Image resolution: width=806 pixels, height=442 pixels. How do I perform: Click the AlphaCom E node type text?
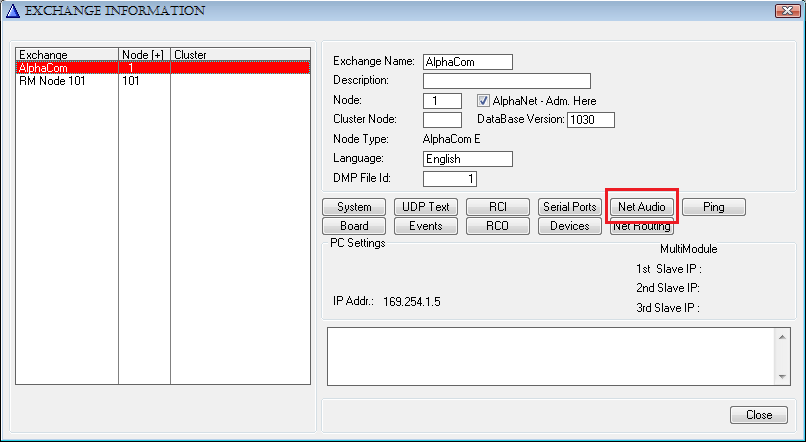[451, 139]
